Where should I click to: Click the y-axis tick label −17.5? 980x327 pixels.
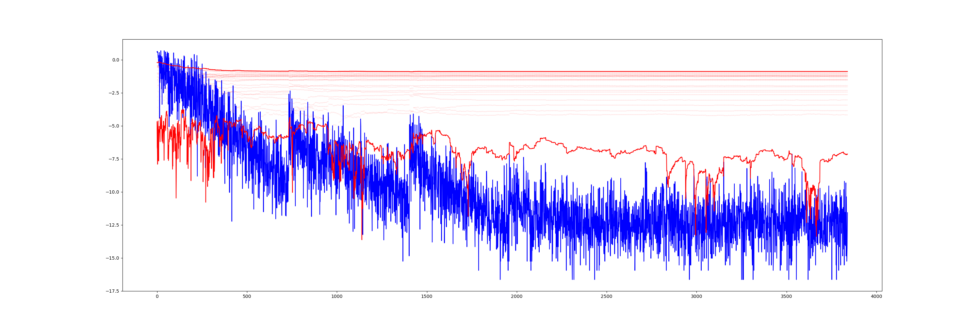click(112, 291)
